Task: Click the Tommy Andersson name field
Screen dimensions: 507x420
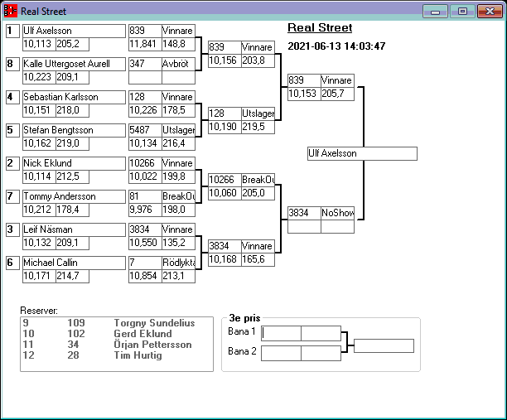Action: click(73, 196)
